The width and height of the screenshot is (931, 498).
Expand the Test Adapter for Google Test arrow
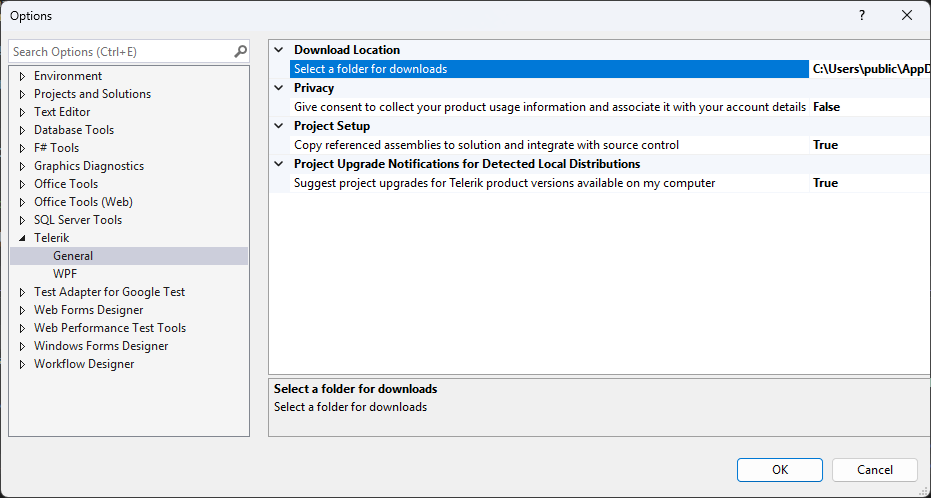(23, 292)
